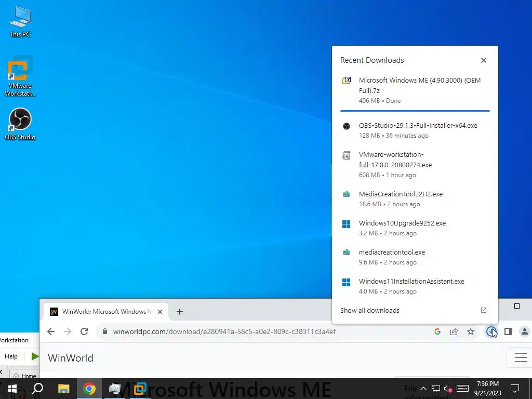Bookmark this page with star icon
Image resolution: width=532 pixels, height=399 pixels.
pyautogui.click(x=471, y=331)
